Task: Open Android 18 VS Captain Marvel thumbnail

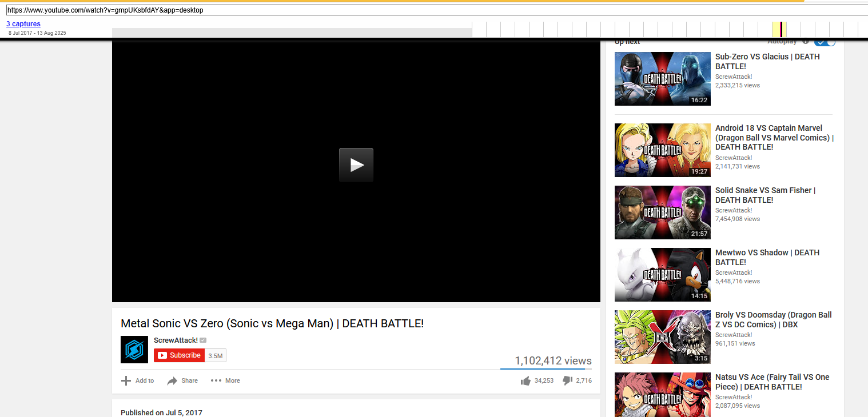Action: 663,150
